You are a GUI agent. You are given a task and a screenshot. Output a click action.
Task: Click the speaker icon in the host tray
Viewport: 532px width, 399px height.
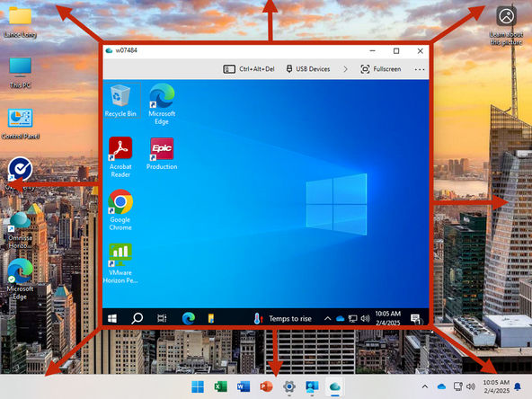471,386
